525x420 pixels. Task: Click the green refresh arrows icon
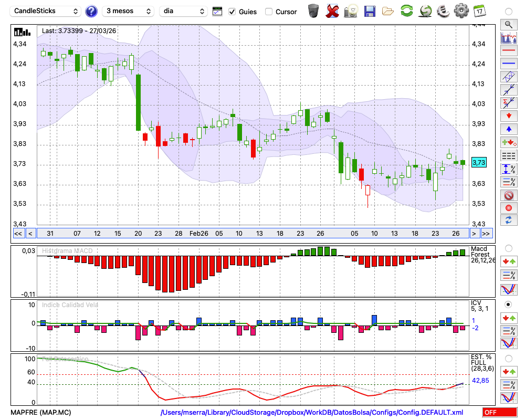point(406,11)
